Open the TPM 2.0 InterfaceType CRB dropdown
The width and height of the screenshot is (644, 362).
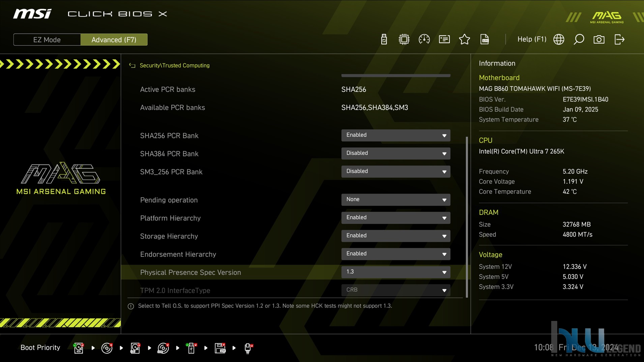tap(396, 290)
